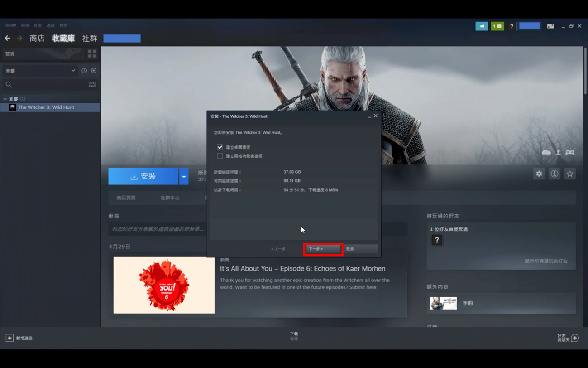Open the 全部 category dropdown
This screenshot has width=588, height=368.
point(40,71)
